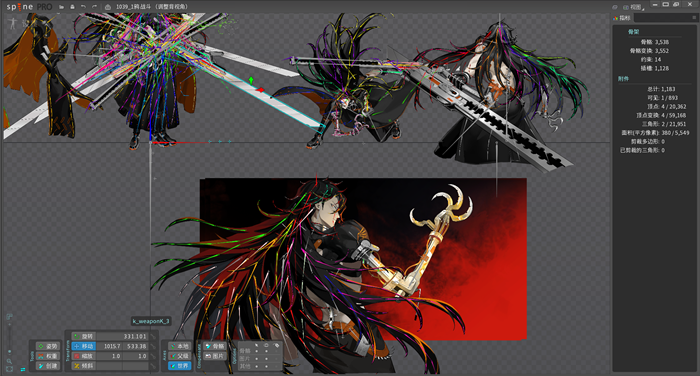Click the redo arrow icon
This screenshot has height=376, width=700.
coord(94,7)
